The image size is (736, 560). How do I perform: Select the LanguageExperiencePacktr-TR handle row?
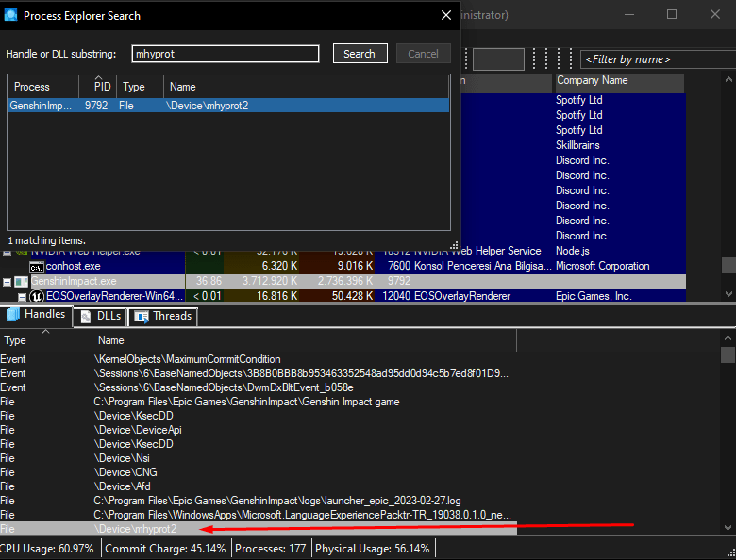coord(259,515)
